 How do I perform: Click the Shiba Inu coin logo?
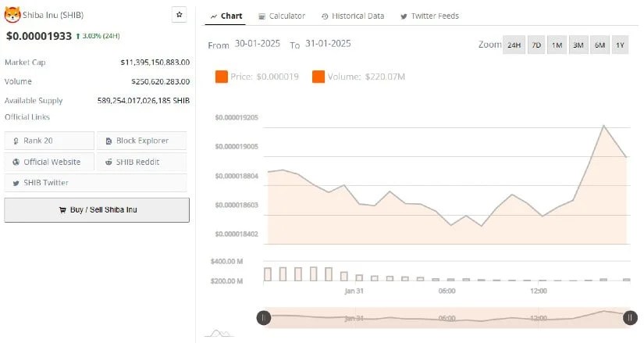(x=12, y=15)
